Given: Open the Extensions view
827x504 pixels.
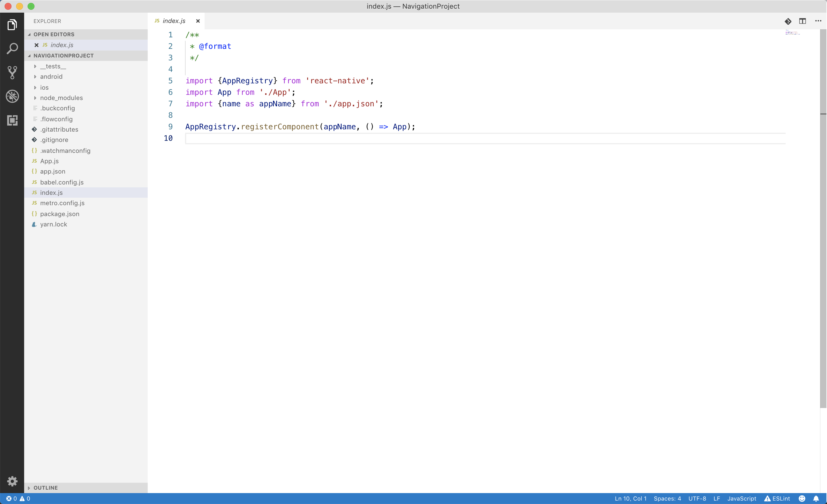Looking at the screenshot, I should pos(12,120).
